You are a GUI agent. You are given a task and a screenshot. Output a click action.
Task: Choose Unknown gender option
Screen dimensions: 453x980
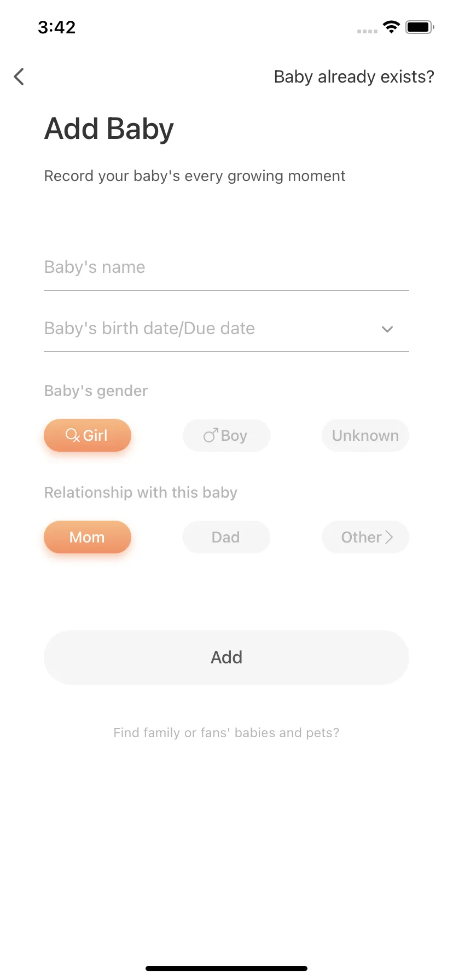[x=365, y=435]
